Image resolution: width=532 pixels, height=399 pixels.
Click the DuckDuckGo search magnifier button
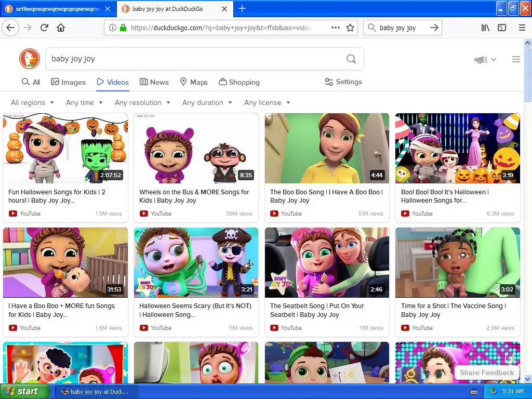(351, 59)
